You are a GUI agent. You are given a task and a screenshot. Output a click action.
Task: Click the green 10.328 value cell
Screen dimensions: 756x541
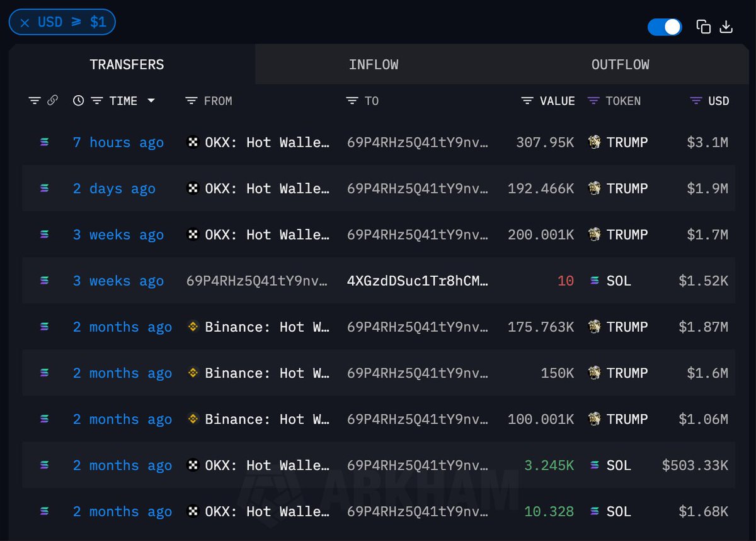tap(549, 511)
